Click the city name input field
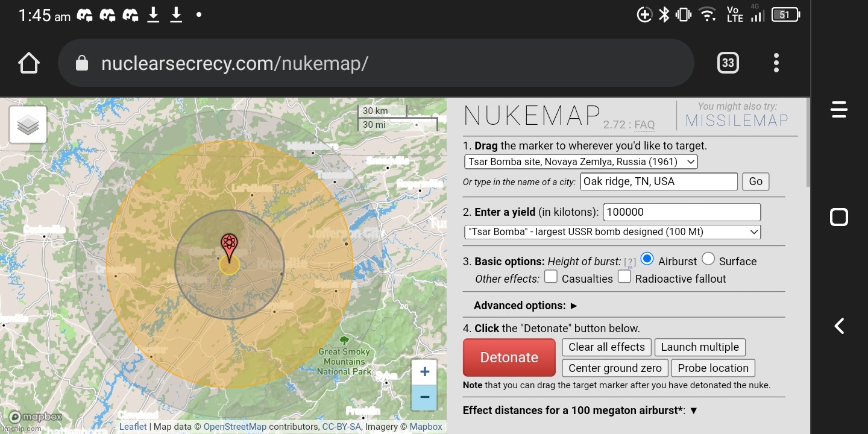 [x=659, y=181]
